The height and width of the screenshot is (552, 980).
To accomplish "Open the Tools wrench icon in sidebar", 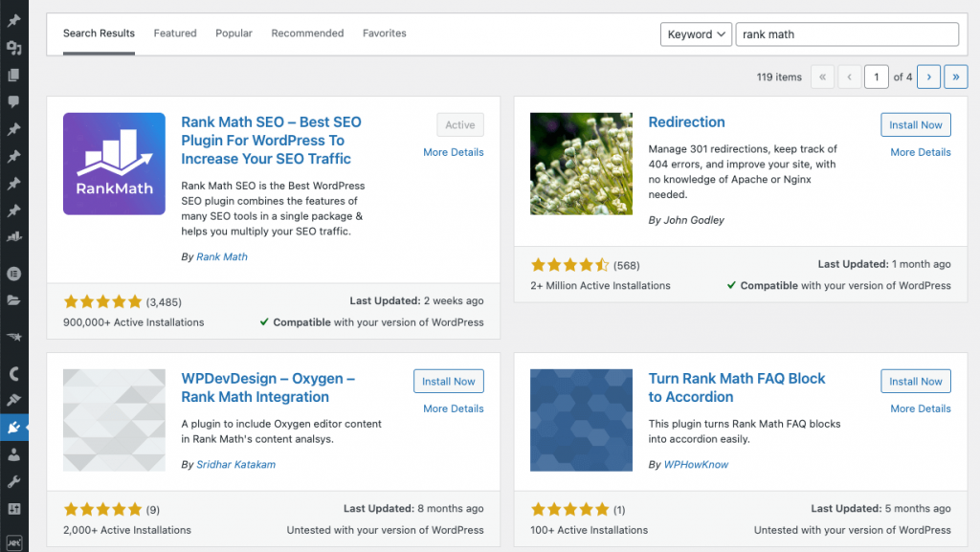I will 13,482.
